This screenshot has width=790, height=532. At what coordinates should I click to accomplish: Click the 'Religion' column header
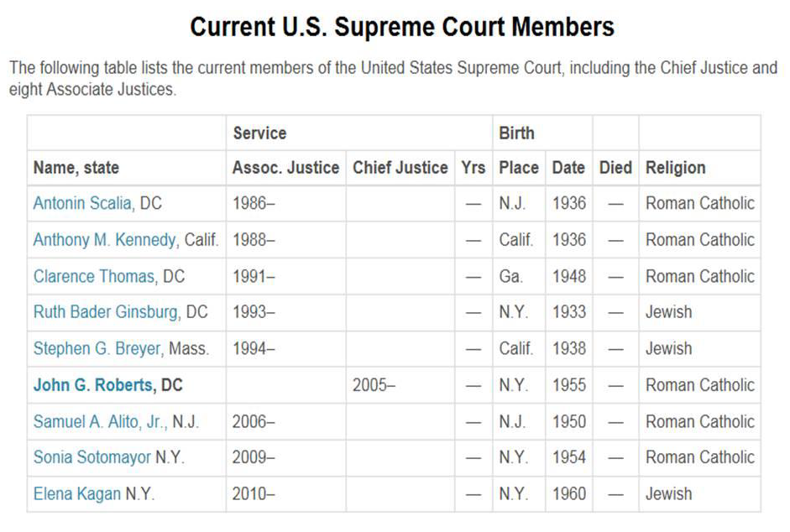point(699,168)
